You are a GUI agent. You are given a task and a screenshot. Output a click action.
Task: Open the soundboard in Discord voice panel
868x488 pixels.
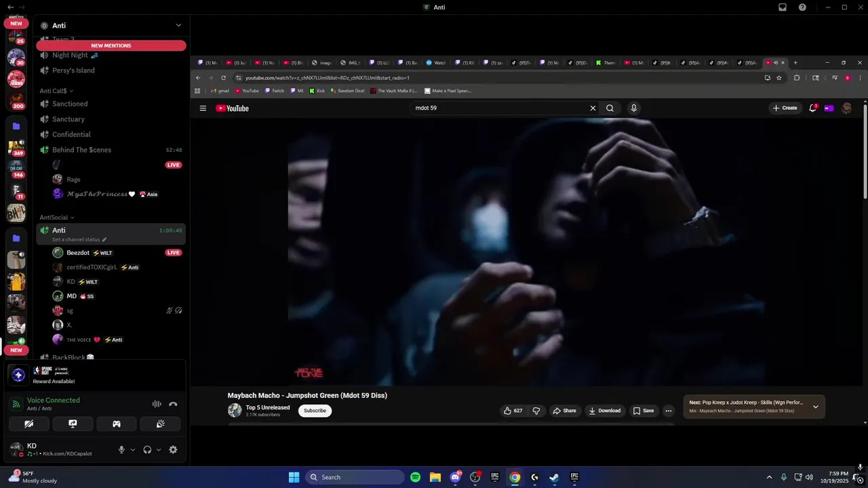(x=160, y=424)
